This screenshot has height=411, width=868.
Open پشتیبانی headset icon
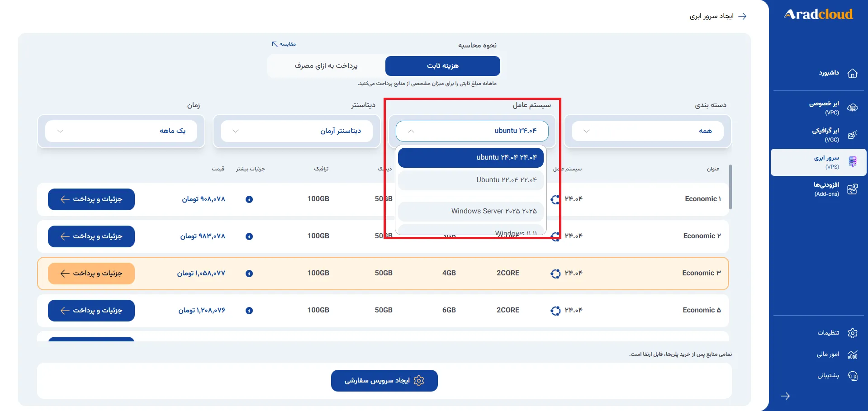(x=852, y=376)
